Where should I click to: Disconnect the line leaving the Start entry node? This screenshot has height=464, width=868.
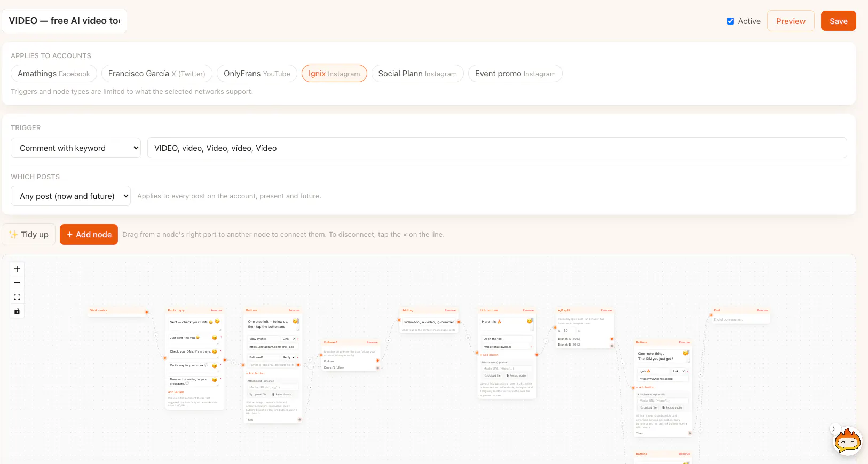(156, 335)
